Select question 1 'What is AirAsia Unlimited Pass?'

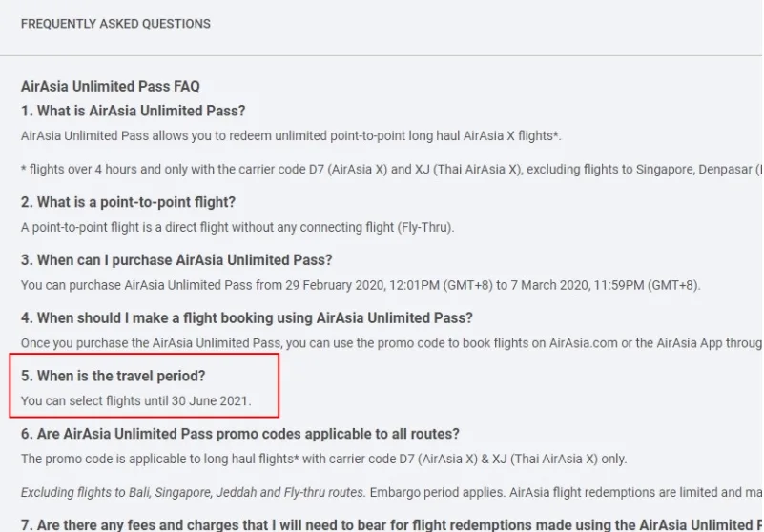pyautogui.click(x=133, y=111)
